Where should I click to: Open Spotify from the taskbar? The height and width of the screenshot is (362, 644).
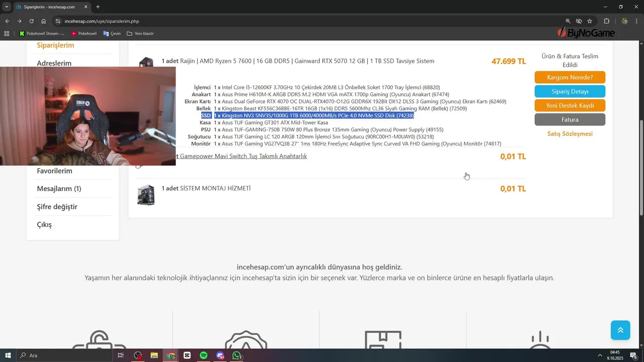(204, 355)
